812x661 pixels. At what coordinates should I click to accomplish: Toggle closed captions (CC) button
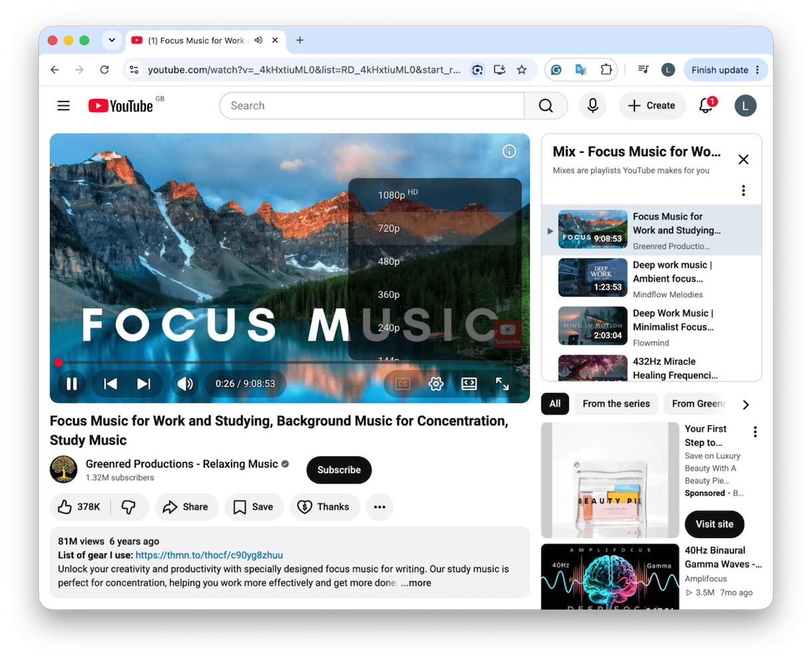[403, 384]
